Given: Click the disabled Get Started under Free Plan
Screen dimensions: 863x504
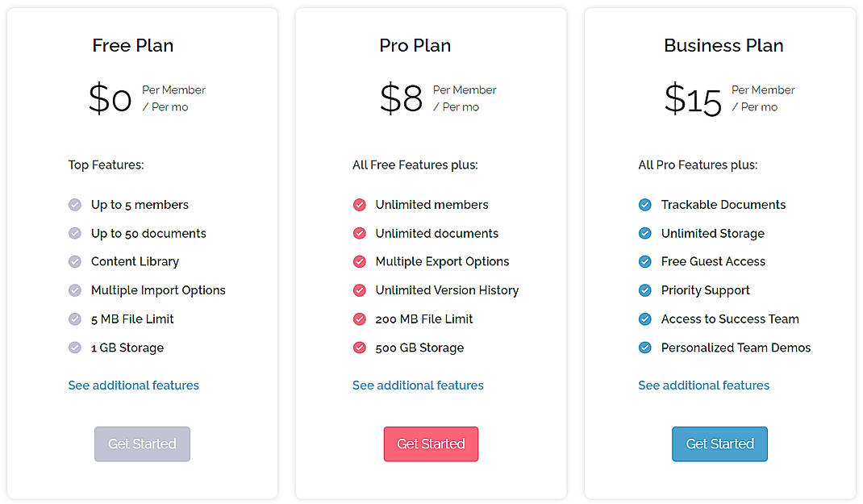Looking at the screenshot, I should (142, 444).
